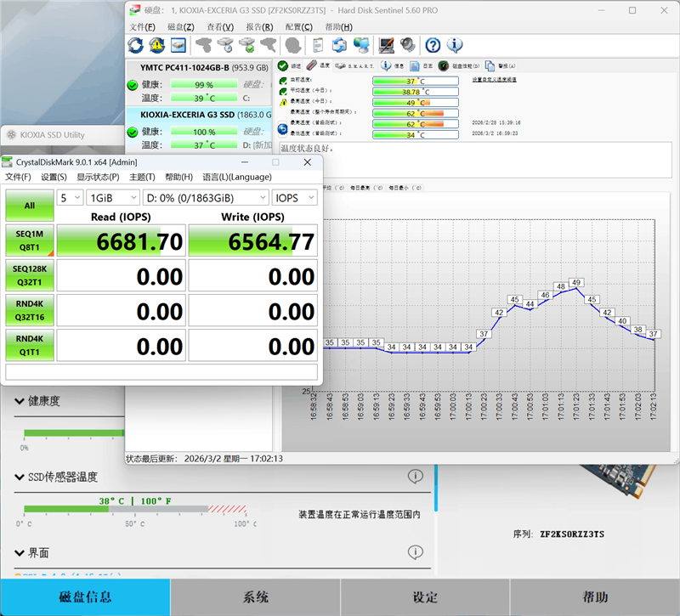This screenshot has height=616, width=680.
Task: Start the RND4K Q32T16 benchmark test
Action: pos(30,310)
